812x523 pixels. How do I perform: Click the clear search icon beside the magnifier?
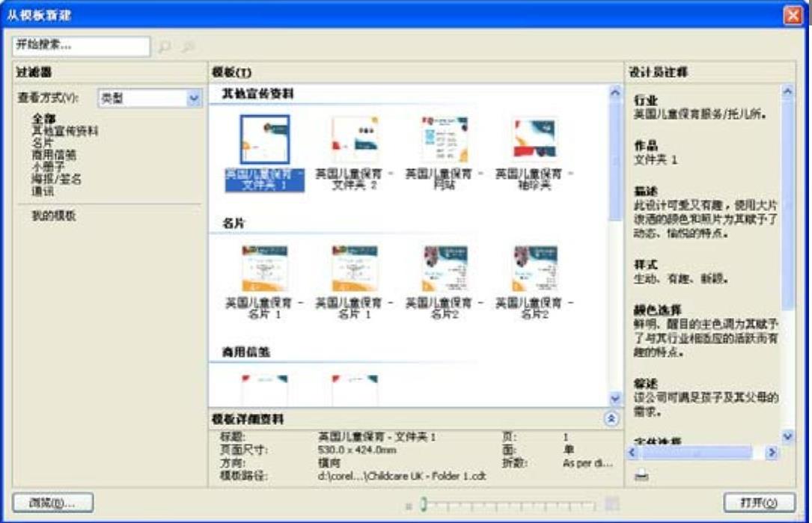coord(189,46)
